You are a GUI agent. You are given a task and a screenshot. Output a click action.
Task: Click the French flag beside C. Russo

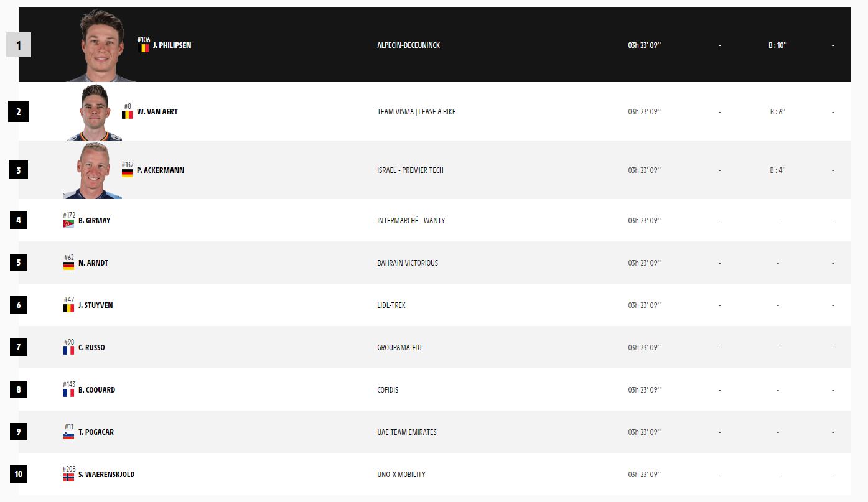(x=68, y=350)
